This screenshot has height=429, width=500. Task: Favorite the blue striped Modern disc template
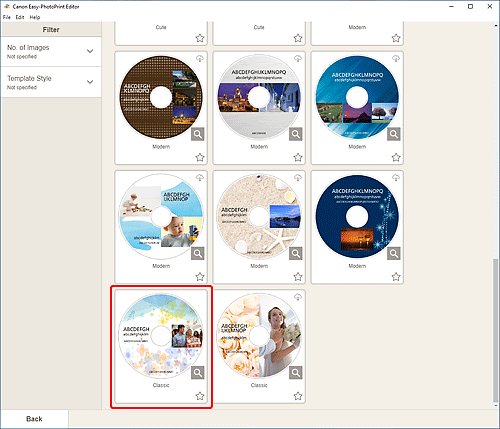[396, 157]
